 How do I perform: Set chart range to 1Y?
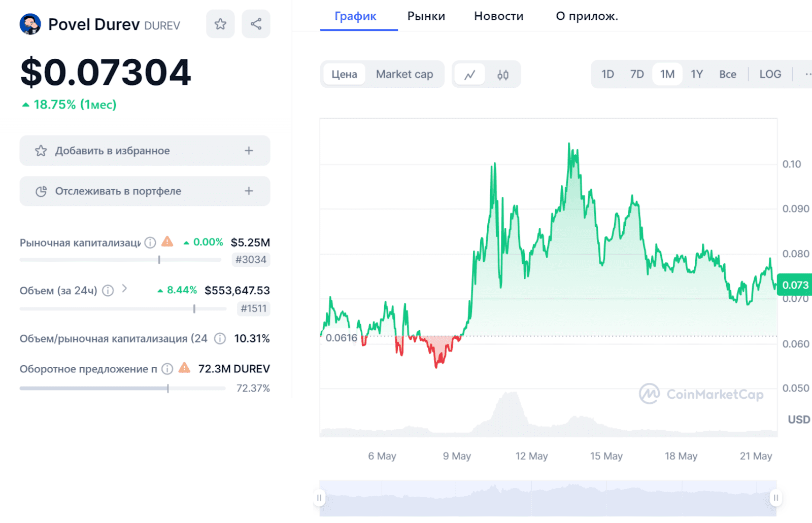tap(697, 75)
